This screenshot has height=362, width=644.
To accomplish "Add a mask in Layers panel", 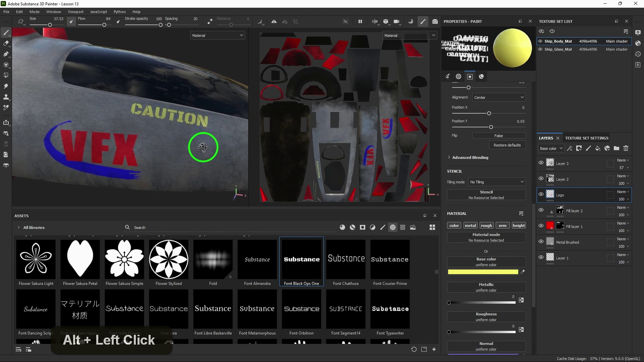I will pyautogui.click(x=579, y=148).
